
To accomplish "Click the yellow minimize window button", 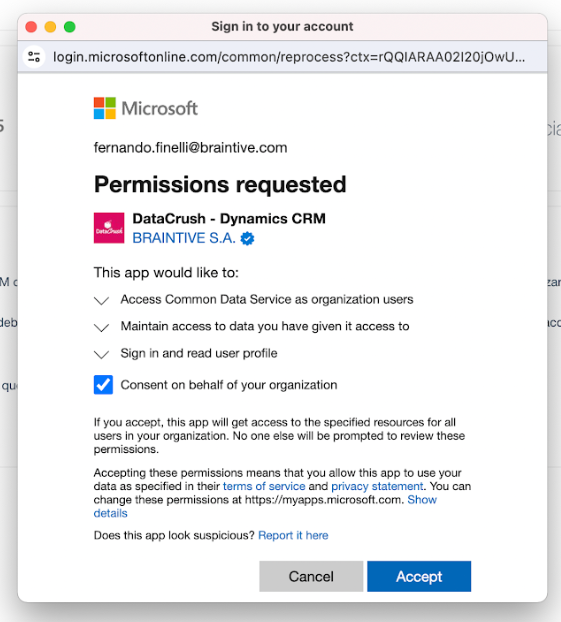I will 50,27.
